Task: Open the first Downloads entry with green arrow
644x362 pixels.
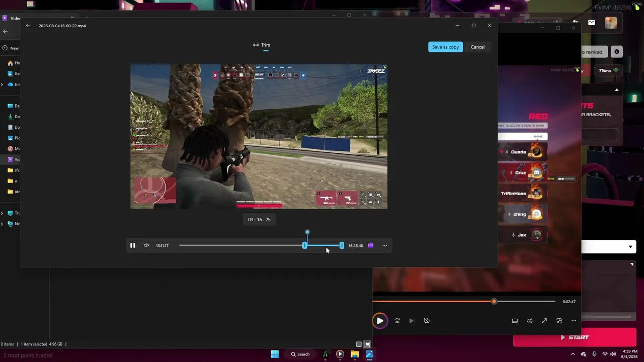Action: (x=14, y=117)
